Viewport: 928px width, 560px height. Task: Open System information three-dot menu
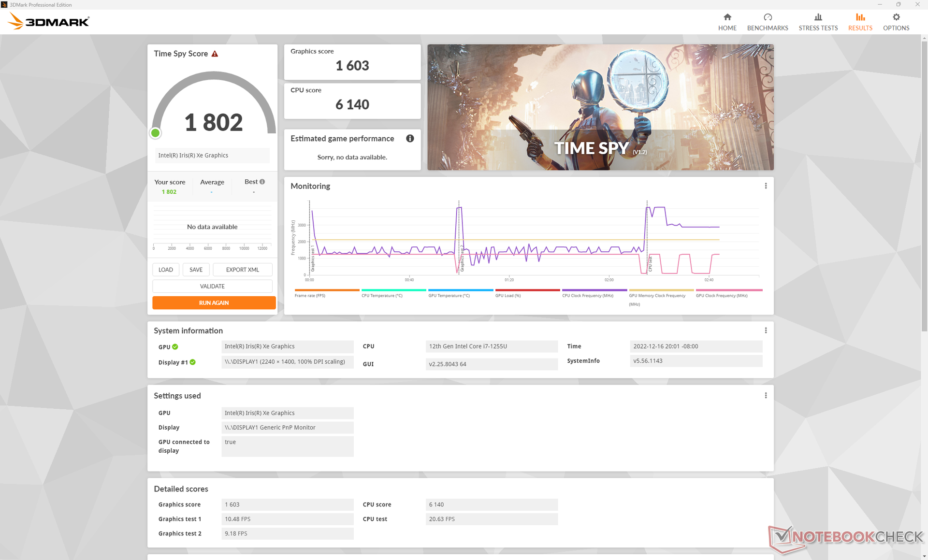click(x=766, y=330)
